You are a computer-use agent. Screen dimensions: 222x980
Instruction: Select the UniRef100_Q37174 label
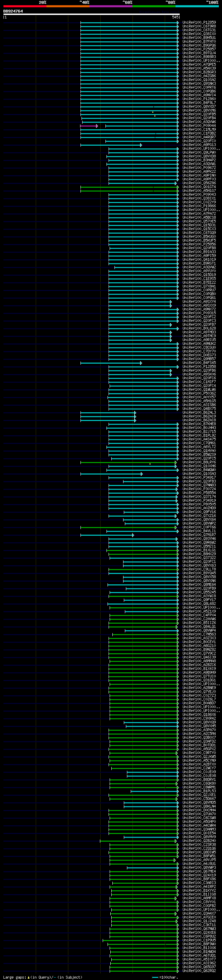coord(199,497)
